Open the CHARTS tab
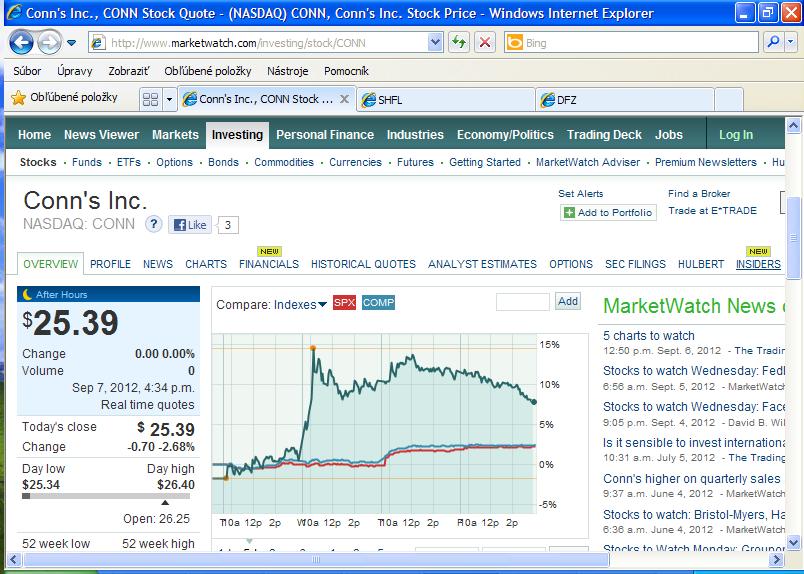 point(206,264)
